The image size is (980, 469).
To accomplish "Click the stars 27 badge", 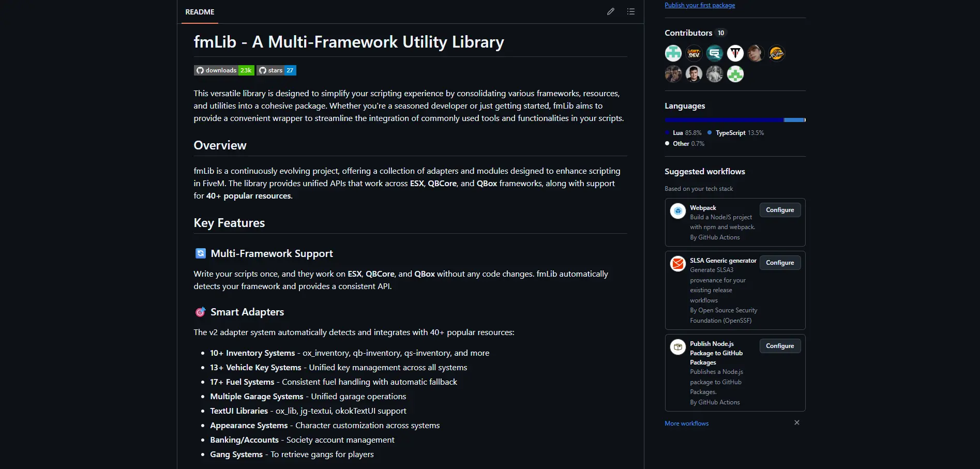I will [277, 70].
